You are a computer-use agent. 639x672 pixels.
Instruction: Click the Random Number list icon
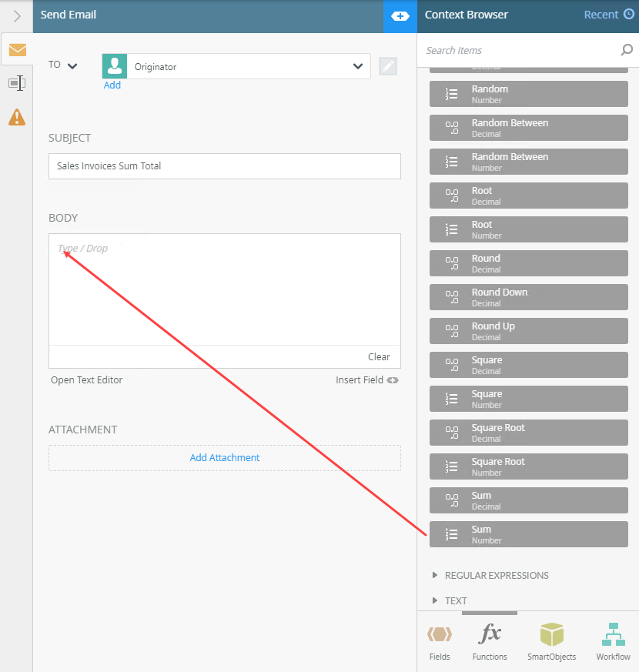coord(451,94)
